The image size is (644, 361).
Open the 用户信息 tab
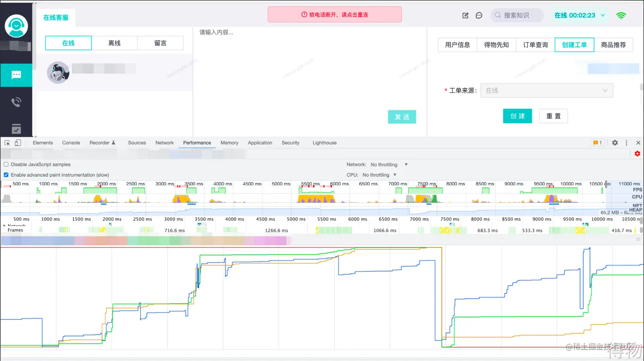457,45
